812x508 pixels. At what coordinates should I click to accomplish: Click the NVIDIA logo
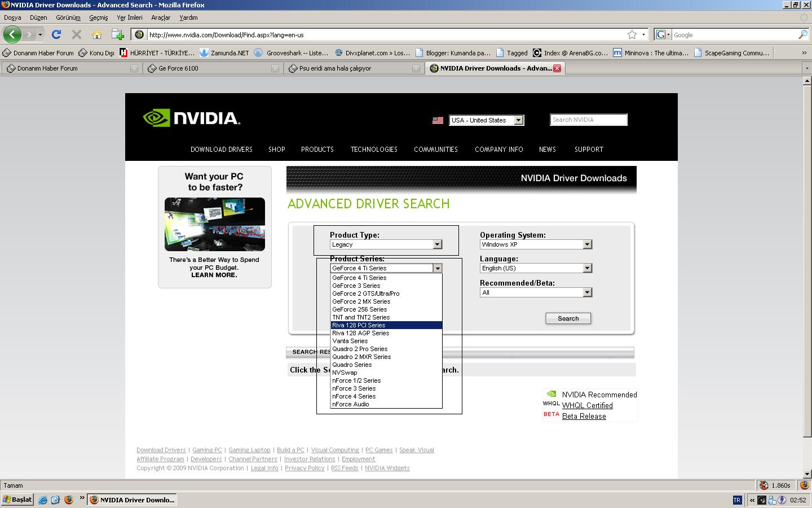click(x=192, y=117)
